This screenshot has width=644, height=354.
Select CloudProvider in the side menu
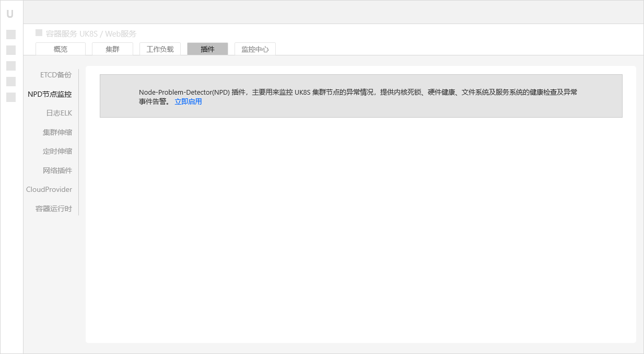click(49, 189)
